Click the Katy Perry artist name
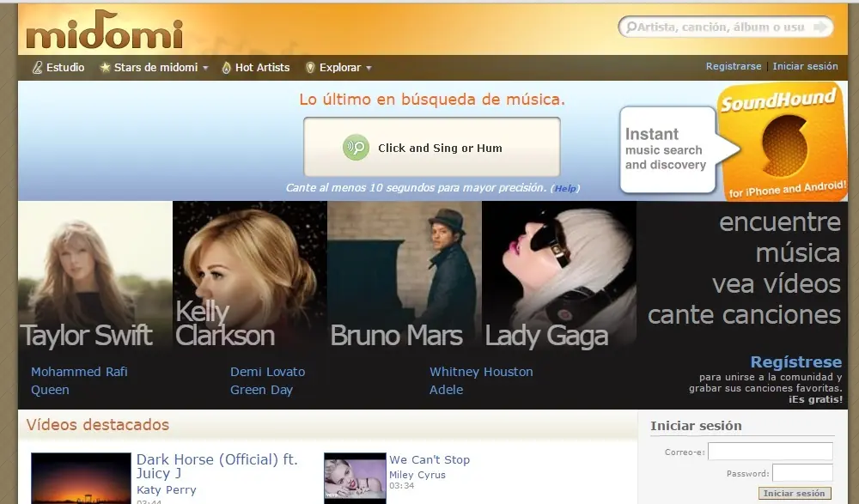The height and width of the screenshot is (504, 859). coord(166,489)
